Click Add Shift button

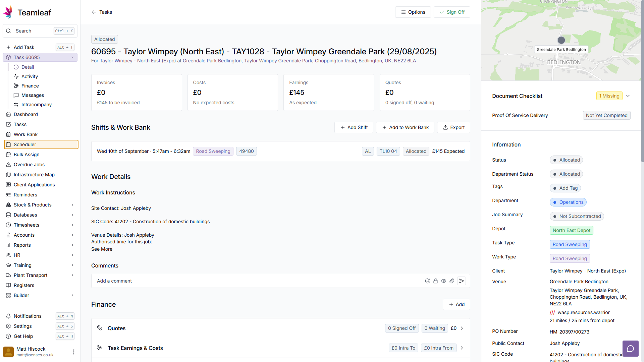point(354,127)
